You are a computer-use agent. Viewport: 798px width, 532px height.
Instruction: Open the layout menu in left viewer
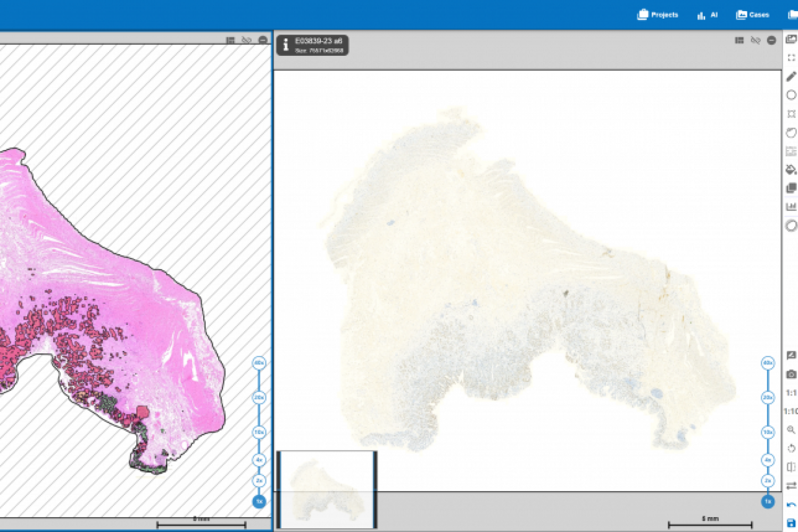[x=230, y=40]
